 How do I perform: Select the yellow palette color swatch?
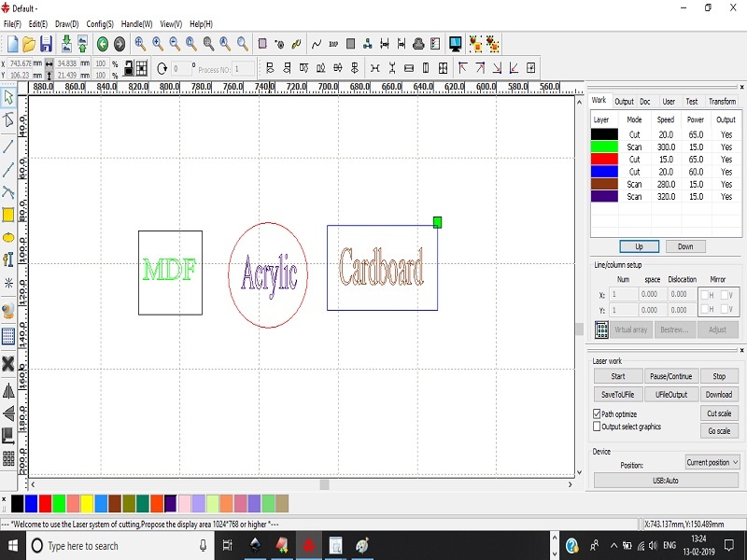(x=87, y=503)
